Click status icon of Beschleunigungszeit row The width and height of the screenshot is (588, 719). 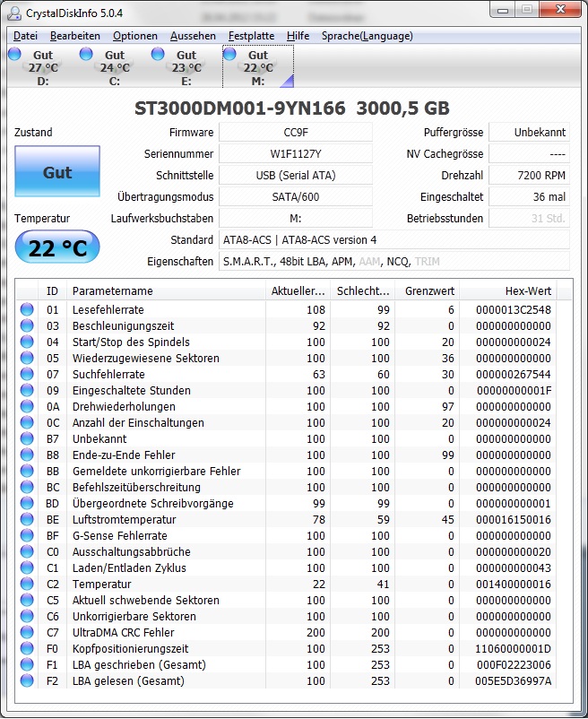point(27,325)
